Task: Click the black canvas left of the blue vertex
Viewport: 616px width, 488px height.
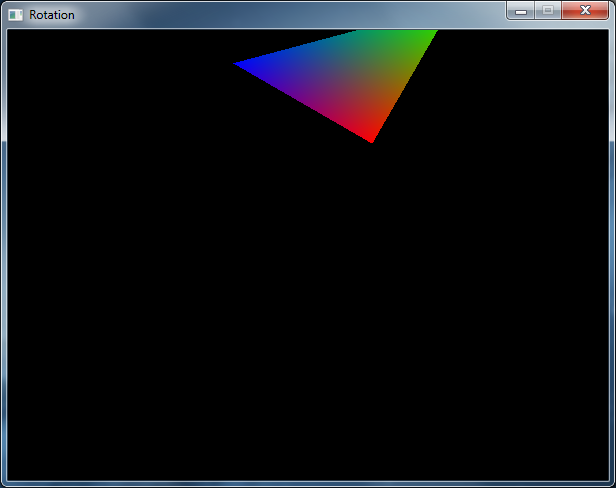Action: pos(120,64)
